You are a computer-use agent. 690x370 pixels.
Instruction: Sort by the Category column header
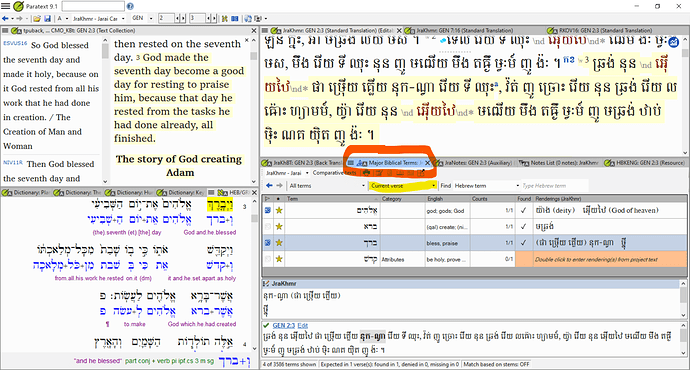403,199
